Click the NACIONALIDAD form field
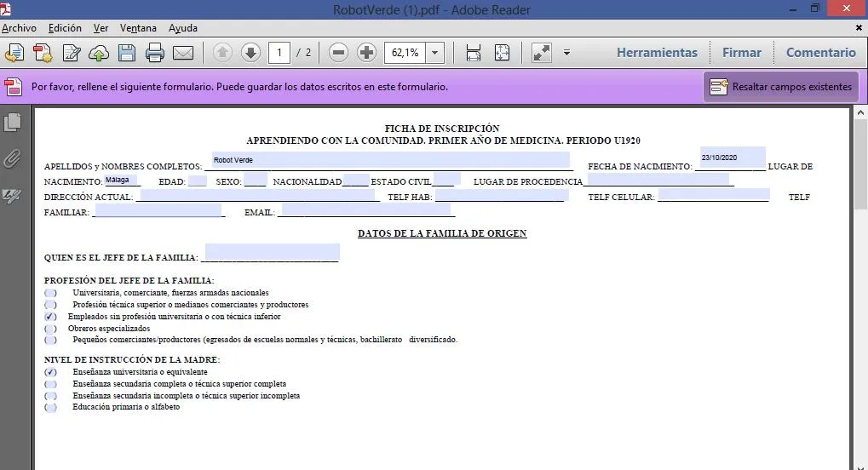The width and height of the screenshot is (868, 470). point(355,180)
